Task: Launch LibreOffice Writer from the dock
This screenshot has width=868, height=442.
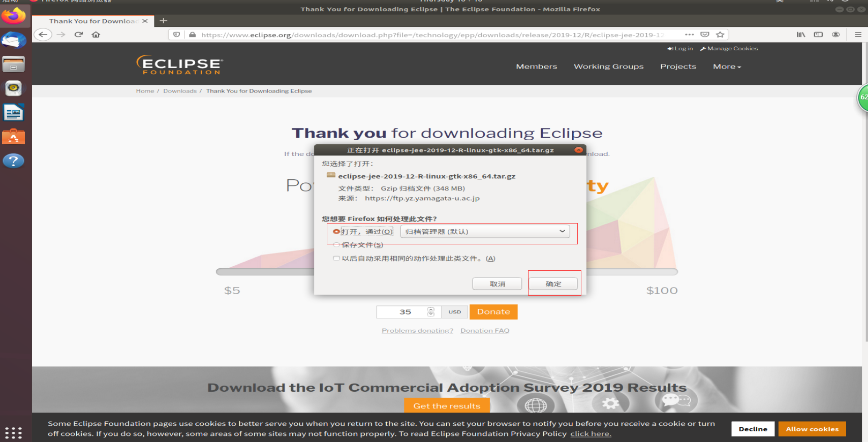Action: [x=14, y=113]
